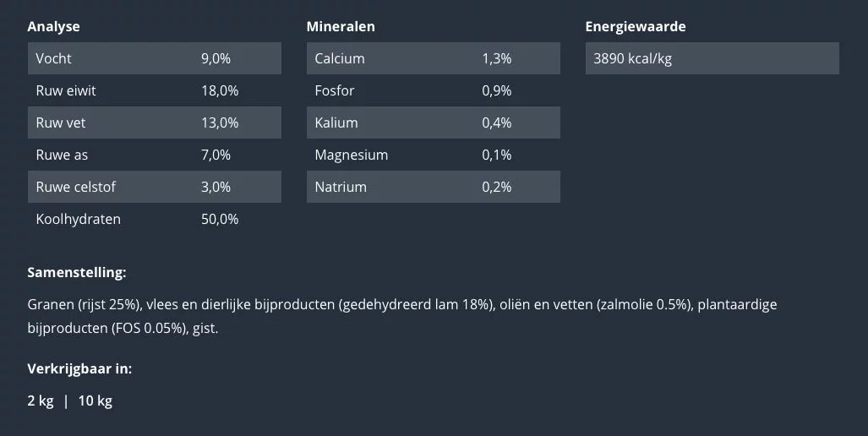Select the Kalium mineral row
Image resolution: width=868 pixels, height=436 pixels.
pos(433,123)
